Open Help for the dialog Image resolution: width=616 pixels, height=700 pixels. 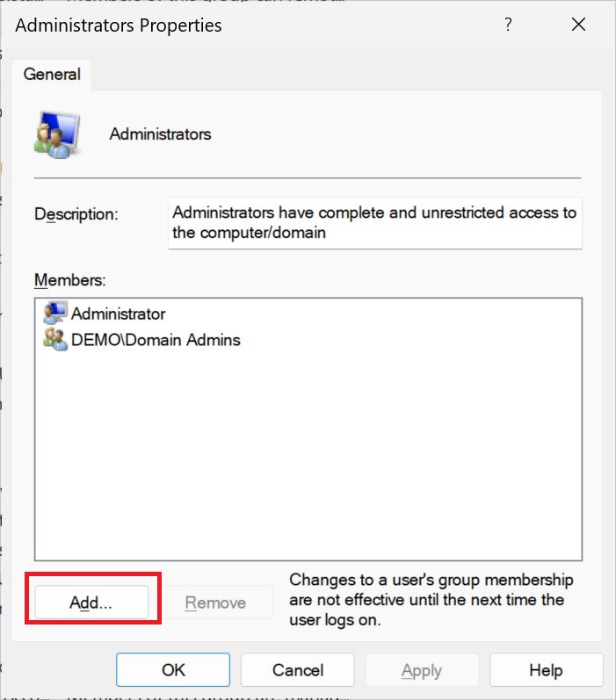[x=547, y=669]
